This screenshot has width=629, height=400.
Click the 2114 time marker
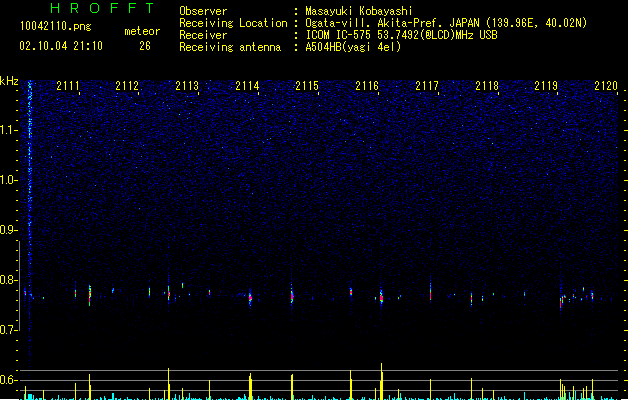click(247, 86)
